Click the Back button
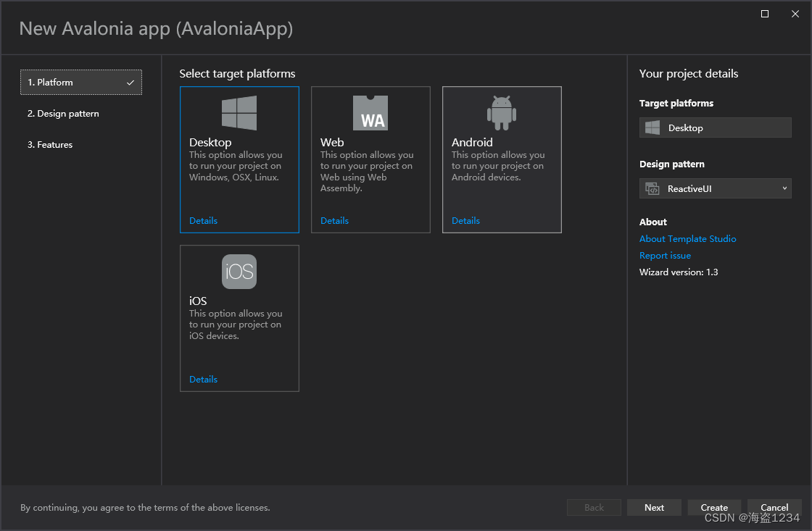This screenshot has width=812, height=531. pos(594,508)
